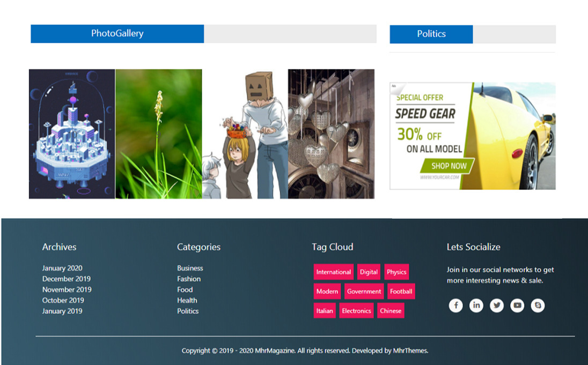Select the International tag

point(333,272)
